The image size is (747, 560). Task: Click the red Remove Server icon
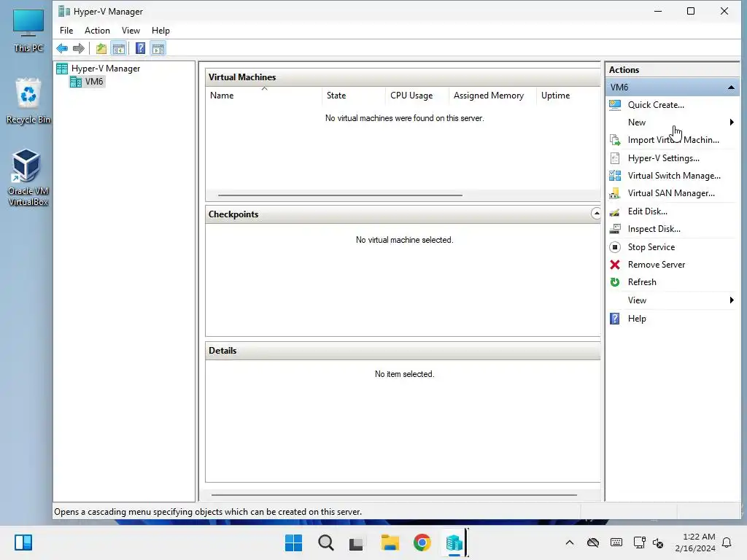point(615,265)
